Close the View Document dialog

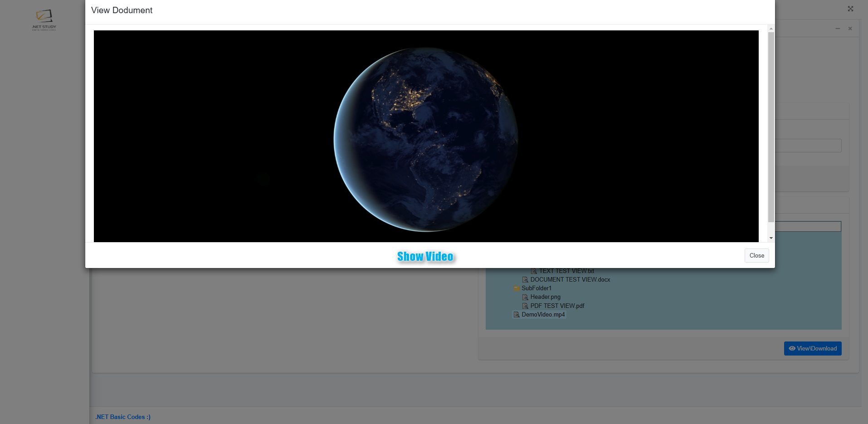click(x=756, y=256)
